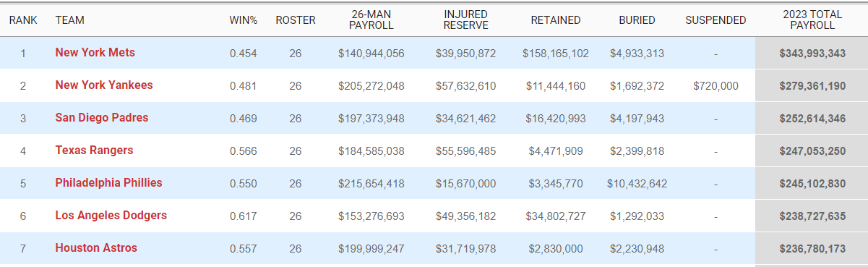Open the New York Yankees team link
868x267 pixels.
(x=104, y=85)
